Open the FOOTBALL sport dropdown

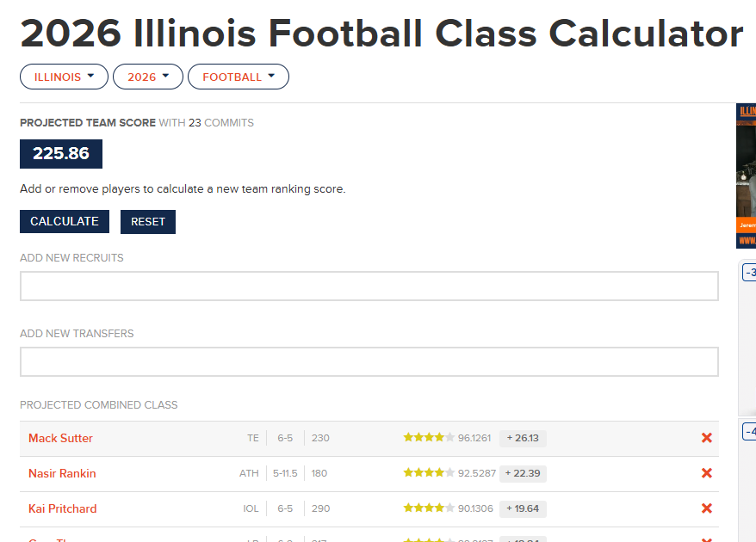(x=239, y=77)
